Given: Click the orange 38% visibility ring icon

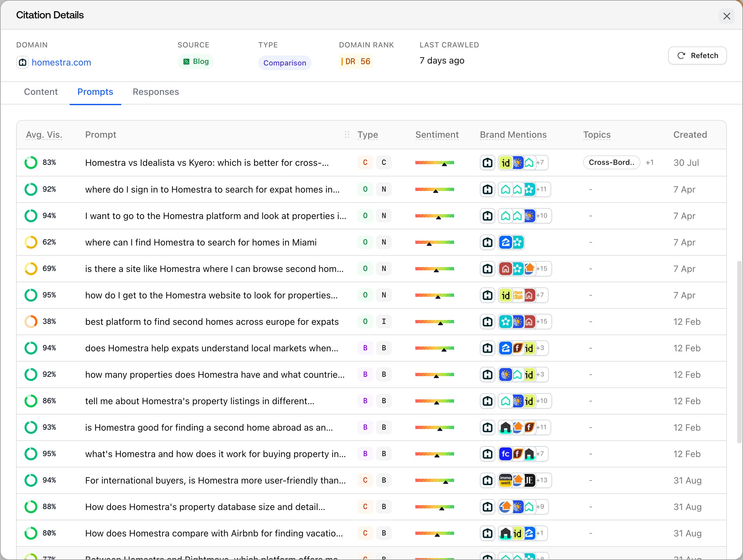Looking at the screenshot, I should pyautogui.click(x=31, y=322).
